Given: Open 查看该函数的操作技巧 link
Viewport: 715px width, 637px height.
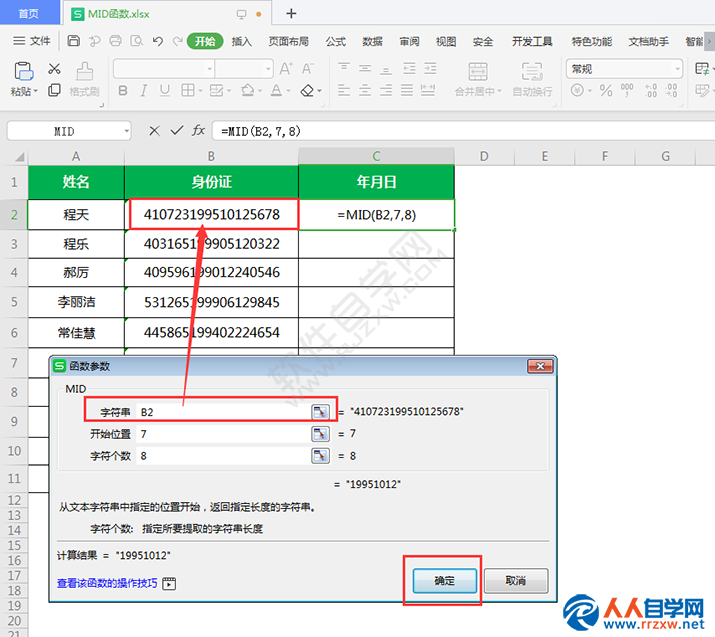Looking at the screenshot, I should (x=107, y=583).
